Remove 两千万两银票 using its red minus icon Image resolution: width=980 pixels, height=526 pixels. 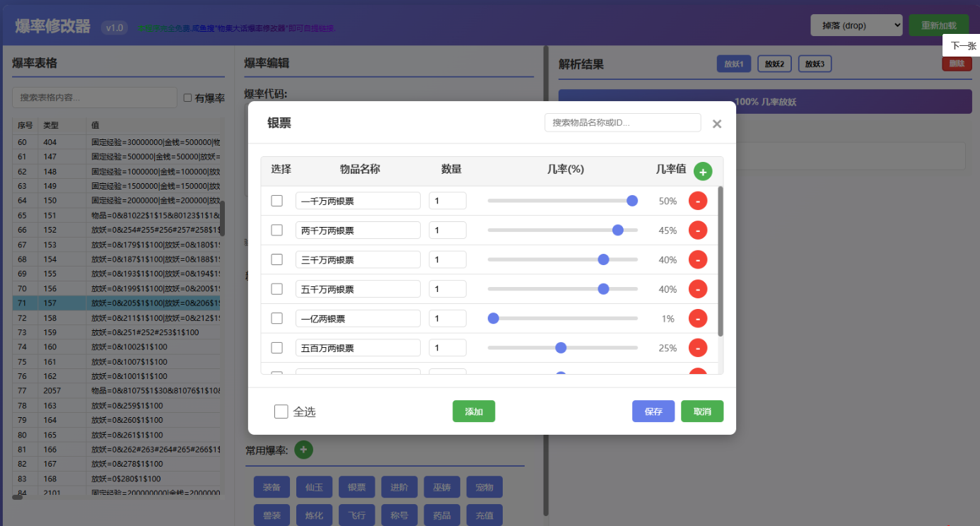(x=697, y=230)
